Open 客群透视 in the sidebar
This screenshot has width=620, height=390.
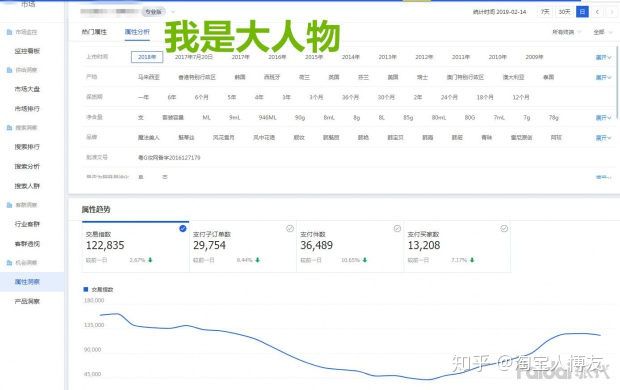(x=27, y=244)
